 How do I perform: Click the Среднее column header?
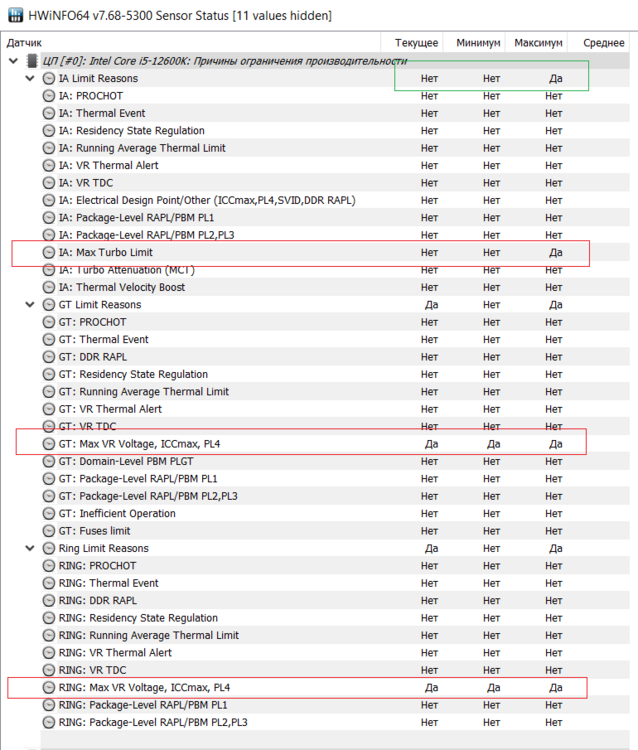[x=604, y=43]
